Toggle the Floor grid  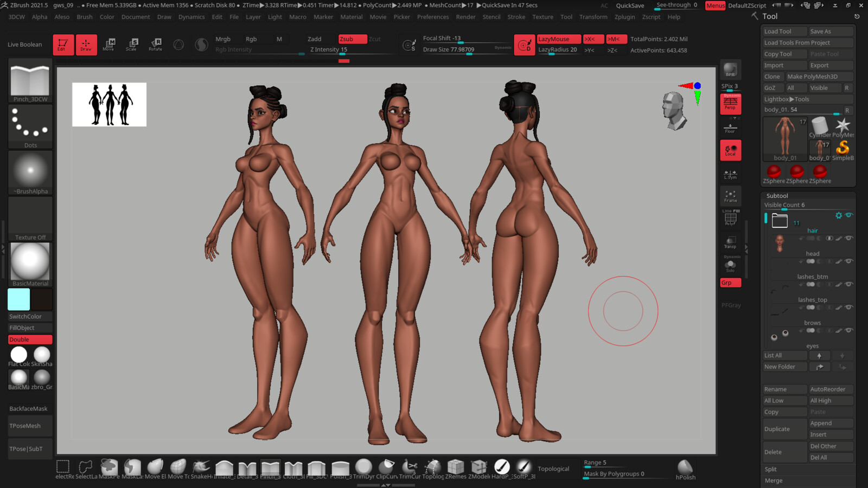click(730, 127)
